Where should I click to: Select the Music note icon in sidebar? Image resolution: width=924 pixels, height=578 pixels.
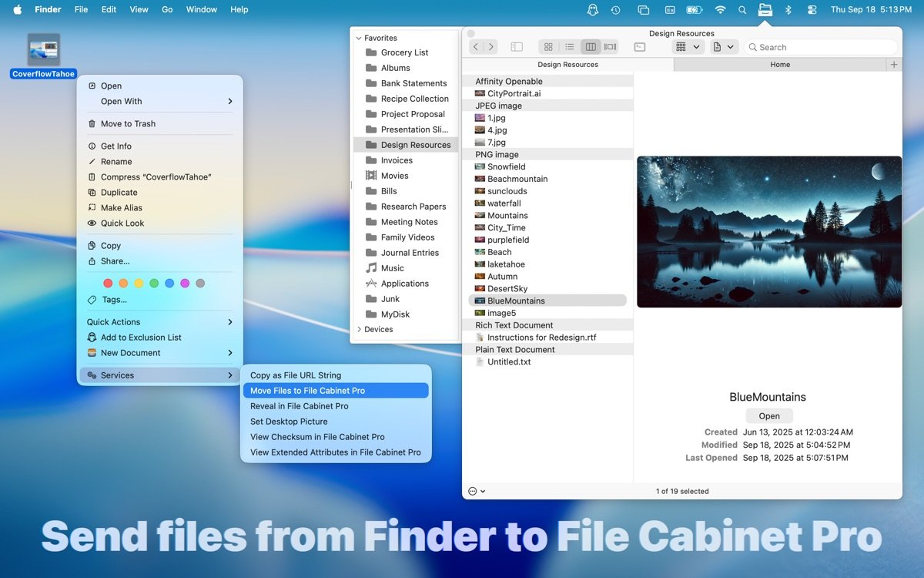tap(371, 267)
